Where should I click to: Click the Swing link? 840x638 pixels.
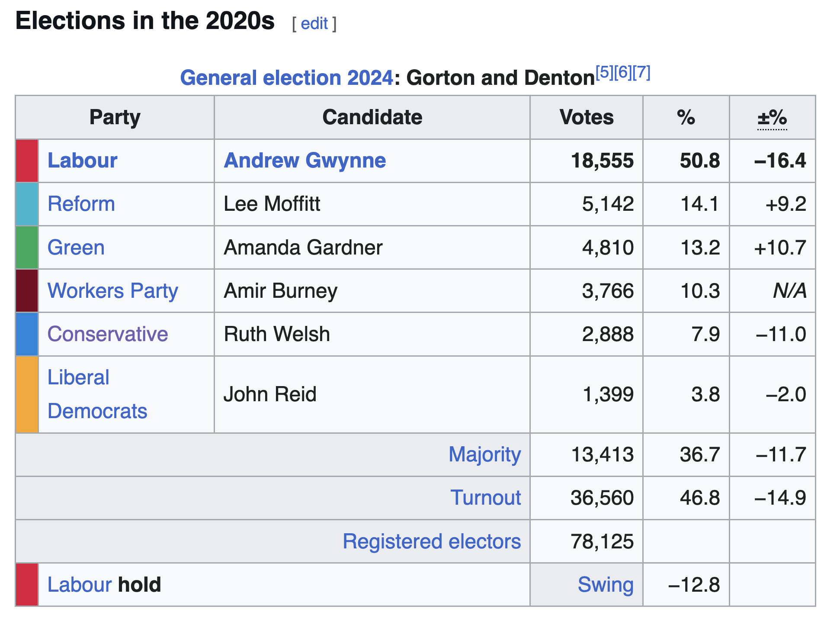pos(605,585)
